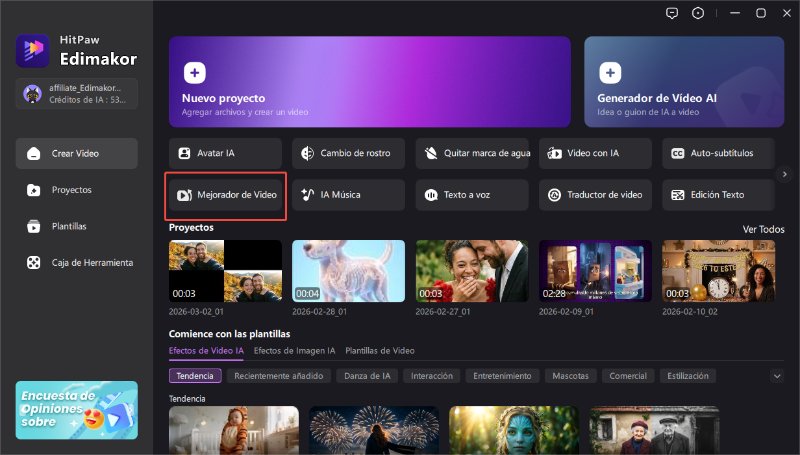Select the Recientemente añadido filter chip

point(279,376)
